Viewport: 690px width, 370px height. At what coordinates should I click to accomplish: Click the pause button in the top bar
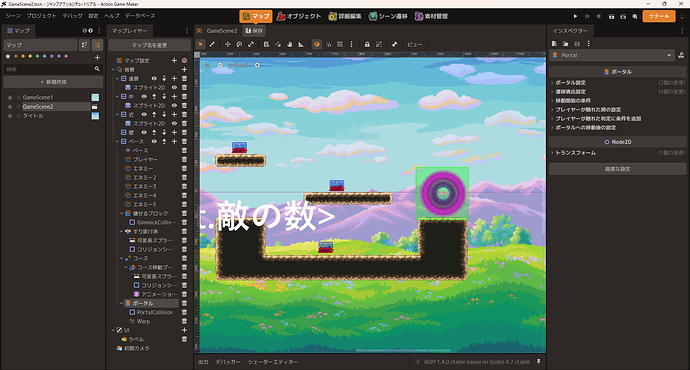pyautogui.click(x=587, y=16)
